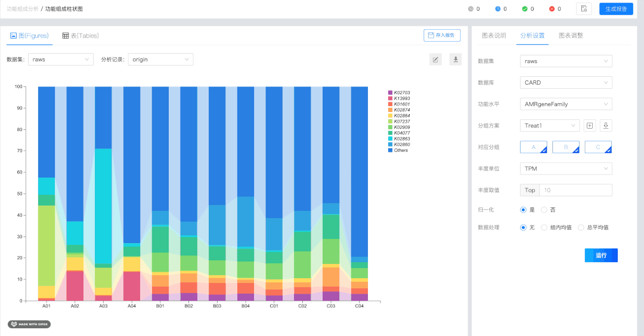Viewport: 644px width, 336px height.
Task: Toggle K02703 legend color swatch
Action: (390, 93)
